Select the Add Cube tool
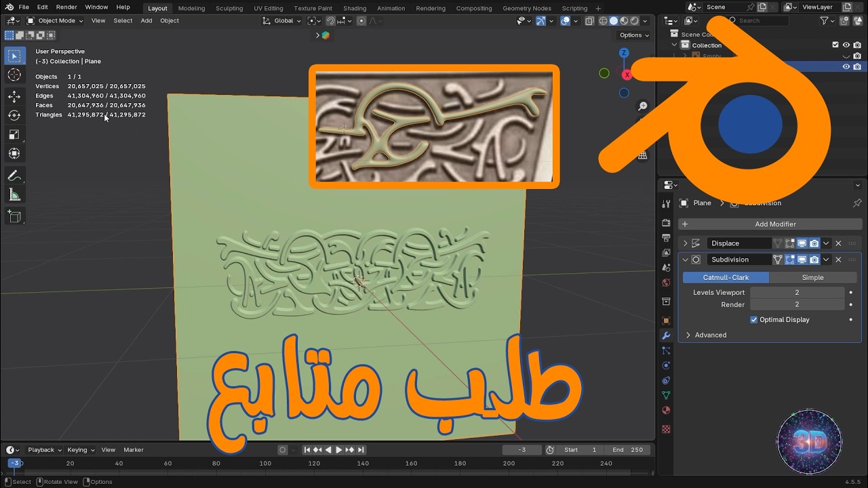 14,217
